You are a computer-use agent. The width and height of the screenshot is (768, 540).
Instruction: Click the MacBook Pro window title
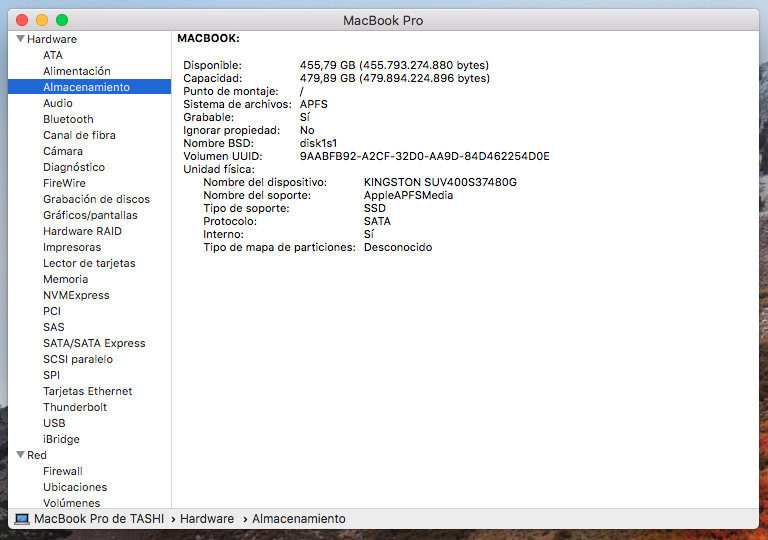point(383,20)
